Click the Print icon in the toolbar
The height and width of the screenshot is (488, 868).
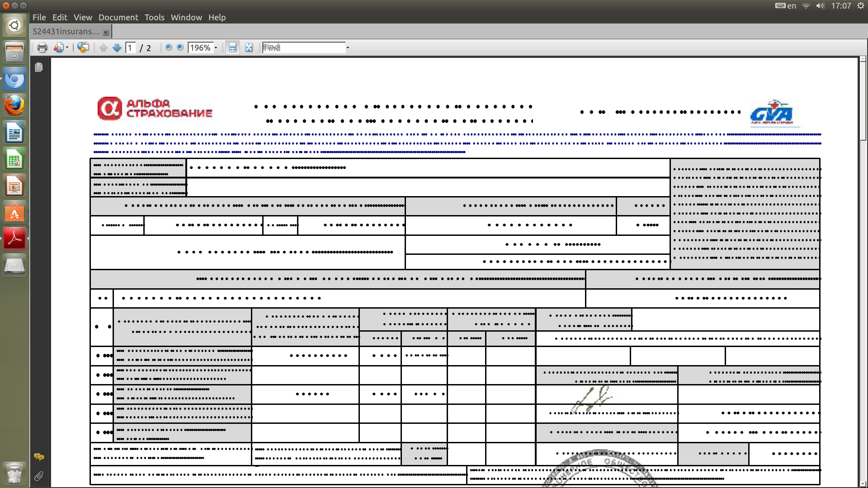[x=42, y=47]
